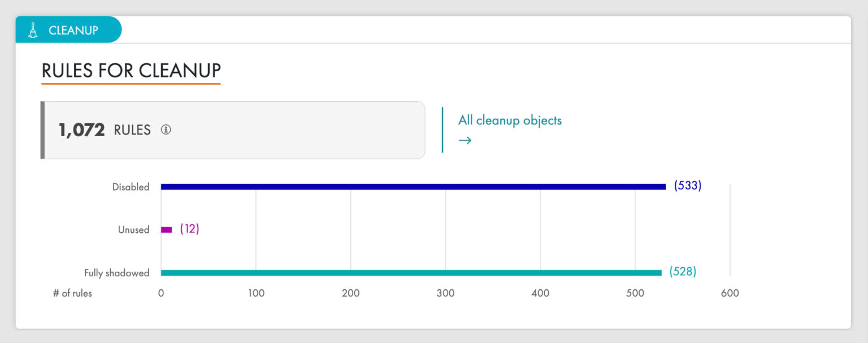The height and width of the screenshot is (343, 868).
Task: Expand the 1,072 RULES summary panel
Action: [233, 130]
